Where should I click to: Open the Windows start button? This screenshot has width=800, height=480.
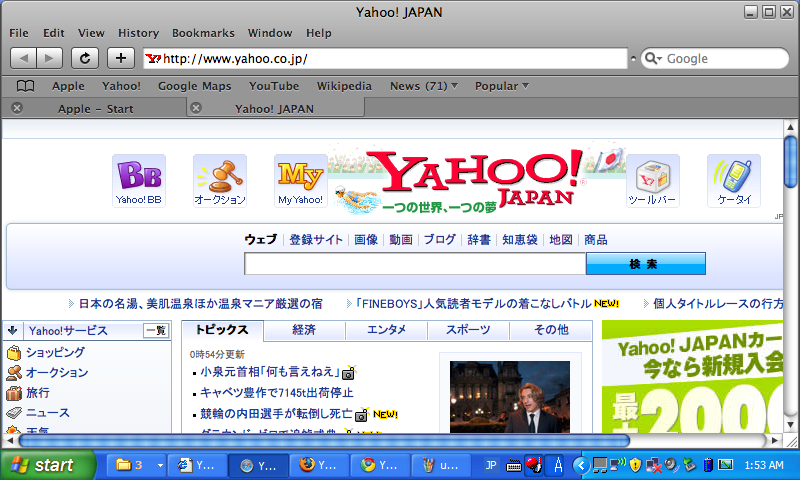(x=47, y=465)
